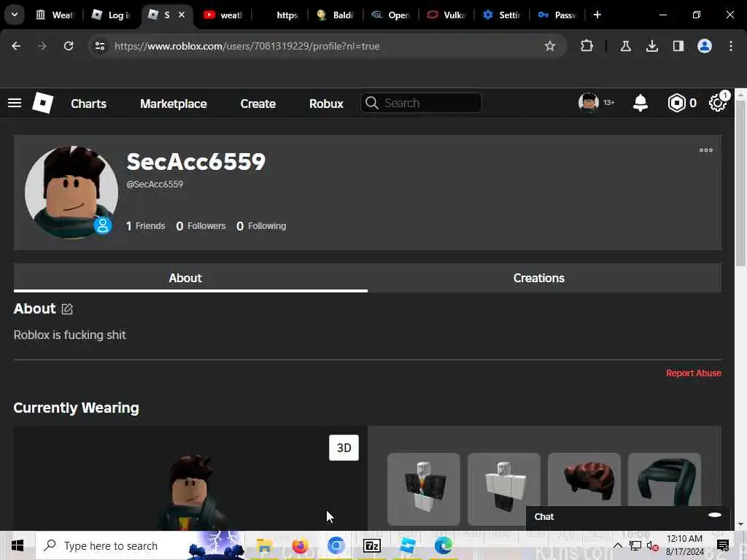747x560 pixels.
Task: Open the notifications bell icon
Action: [640, 103]
